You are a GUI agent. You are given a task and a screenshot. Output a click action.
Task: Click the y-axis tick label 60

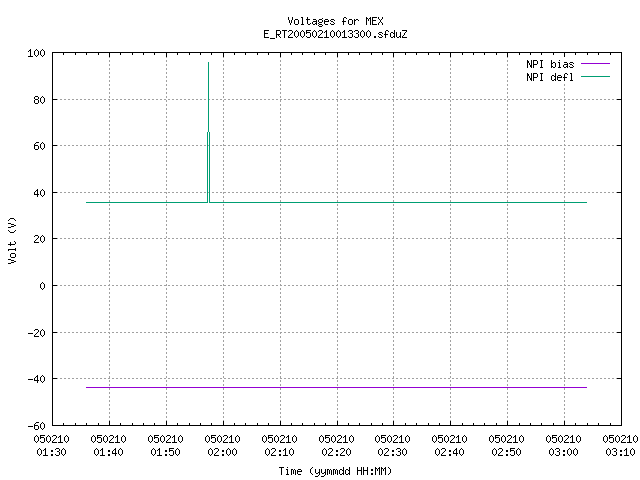coord(39,146)
